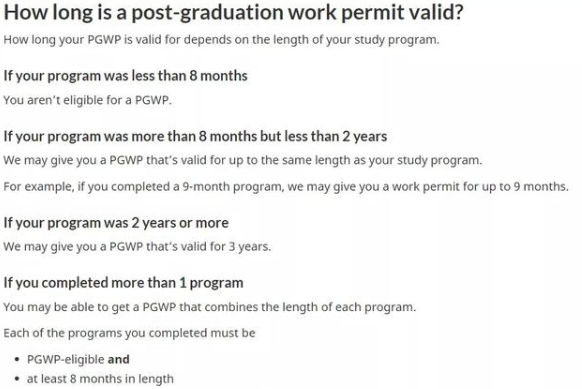Click the words '8 months' in the first subheading
Viewport: 582px width, 389px height.
tap(219, 76)
